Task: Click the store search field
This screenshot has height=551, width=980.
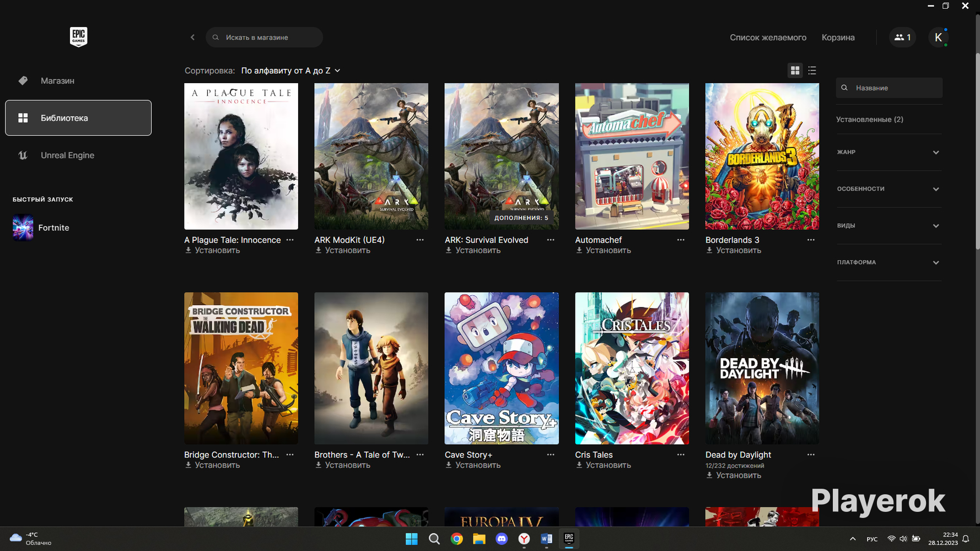Action: 264,37
